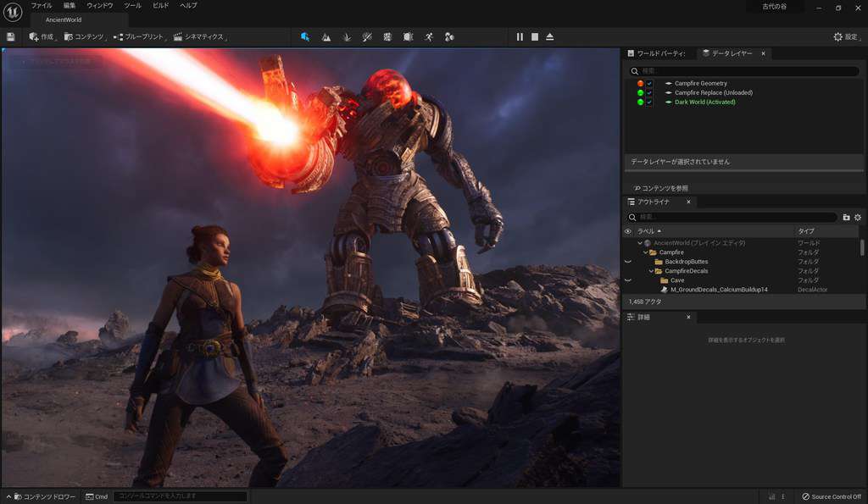The height and width of the screenshot is (504, 868).
Task: Switch to Foliage mode icon
Action: pos(347,37)
